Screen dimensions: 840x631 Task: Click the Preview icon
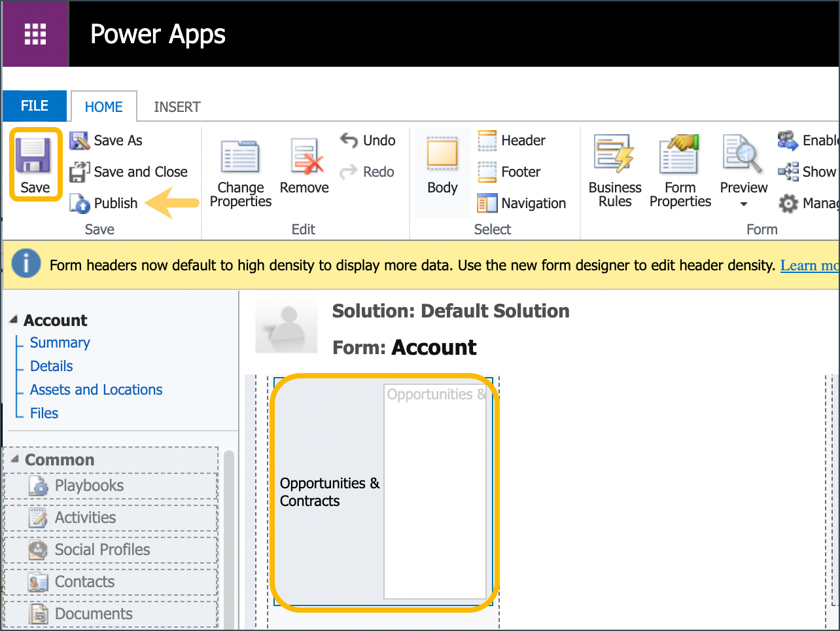(x=743, y=155)
